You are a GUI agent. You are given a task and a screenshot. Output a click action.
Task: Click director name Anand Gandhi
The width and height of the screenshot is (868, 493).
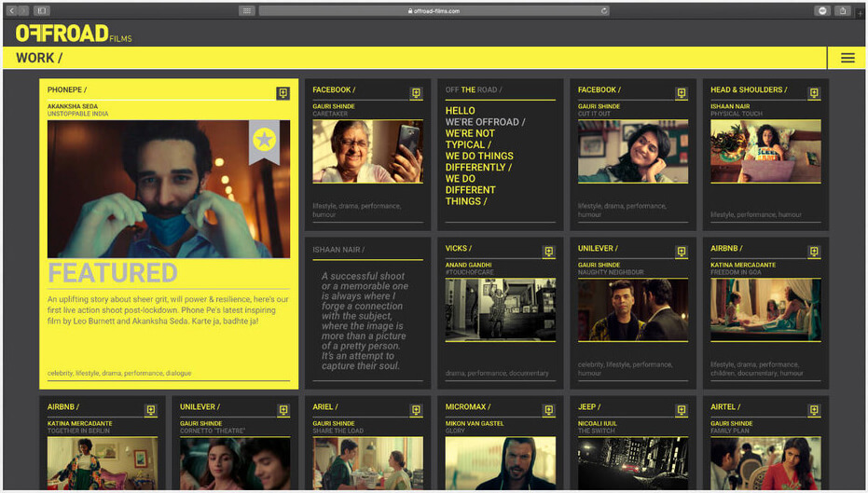(x=468, y=265)
